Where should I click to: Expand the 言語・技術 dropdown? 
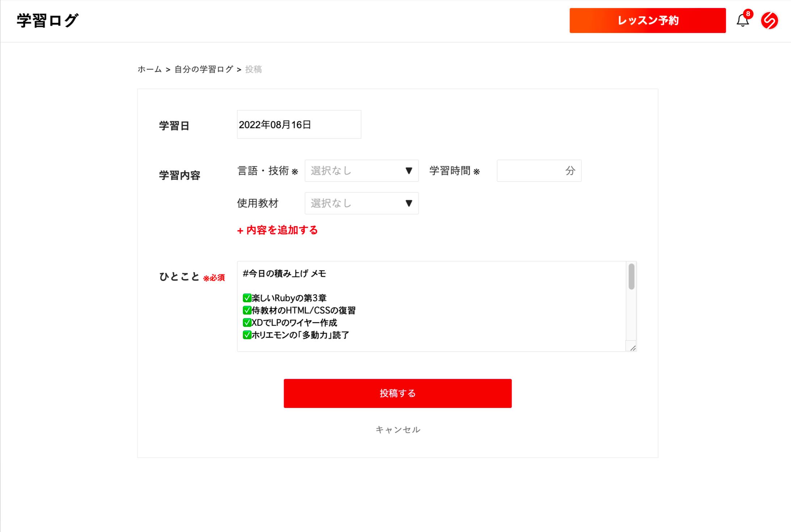[x=361, y=171]
